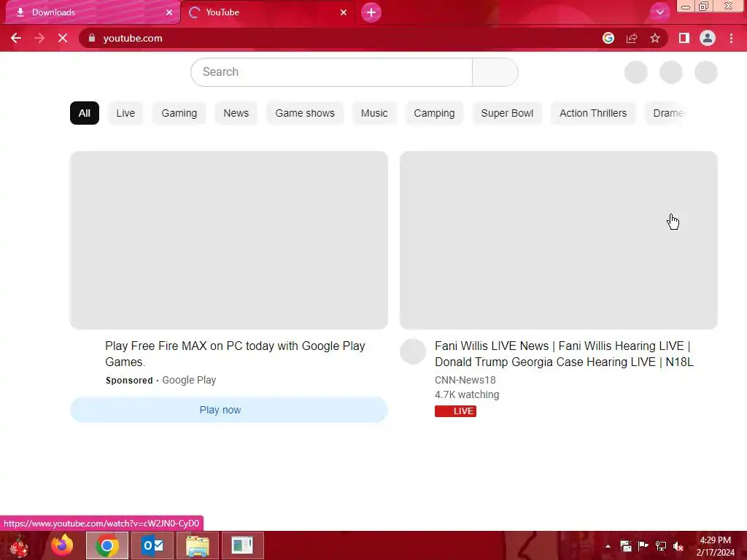
Task: Open the network tray icon
Action: (x=661, y=546)
